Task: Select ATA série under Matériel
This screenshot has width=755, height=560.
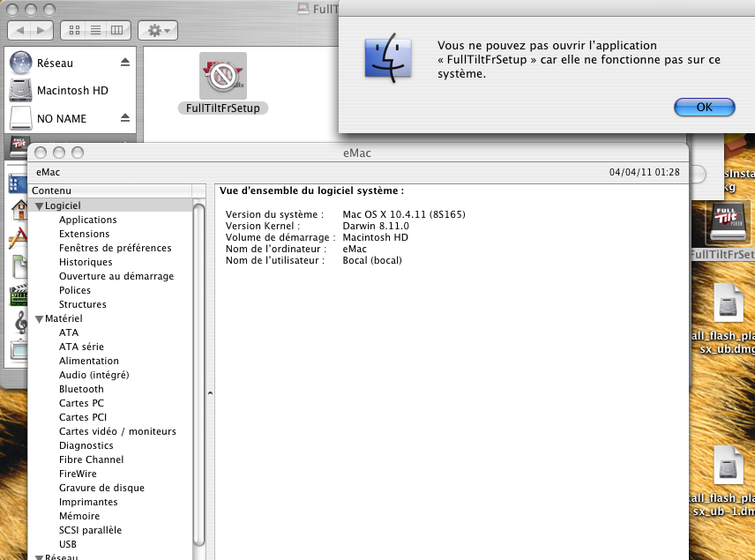Action: 81,347
